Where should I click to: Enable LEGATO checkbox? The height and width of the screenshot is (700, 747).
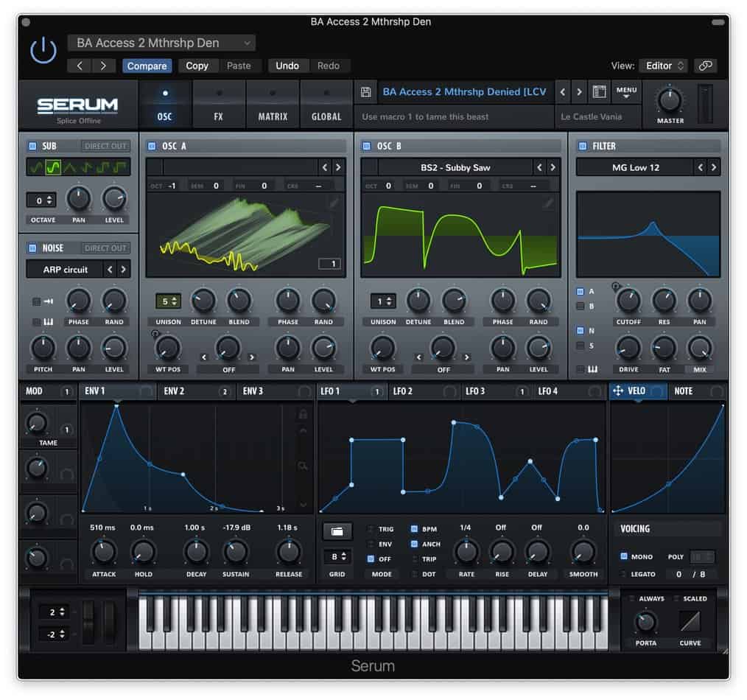click(624, 574)
